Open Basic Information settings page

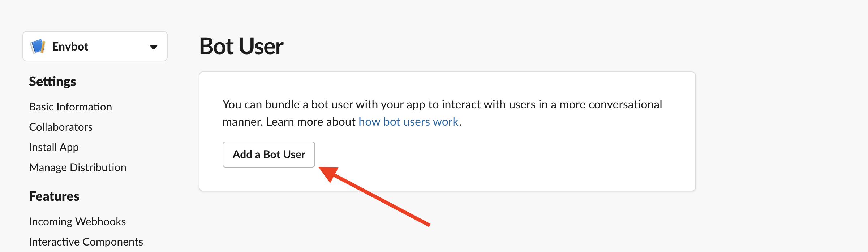click(70, 107)
